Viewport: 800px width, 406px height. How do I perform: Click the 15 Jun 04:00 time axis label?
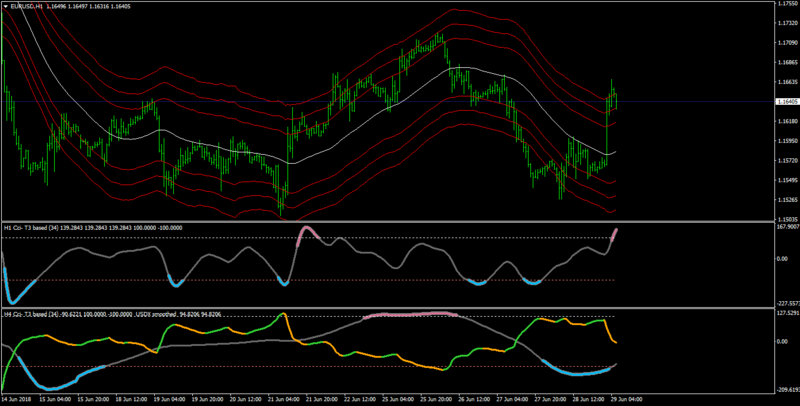[x=54, y=398]
